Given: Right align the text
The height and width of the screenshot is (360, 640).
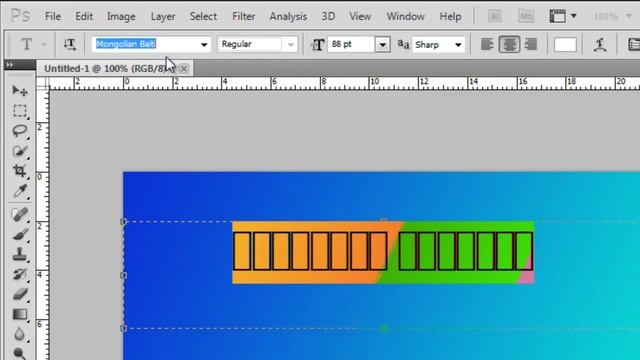Looking at the screenshot, I should coord(531,44).
